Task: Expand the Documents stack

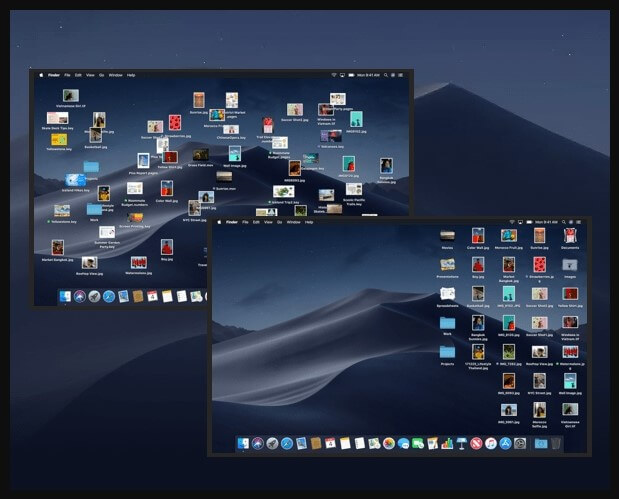Action: [x=569, y=236]
